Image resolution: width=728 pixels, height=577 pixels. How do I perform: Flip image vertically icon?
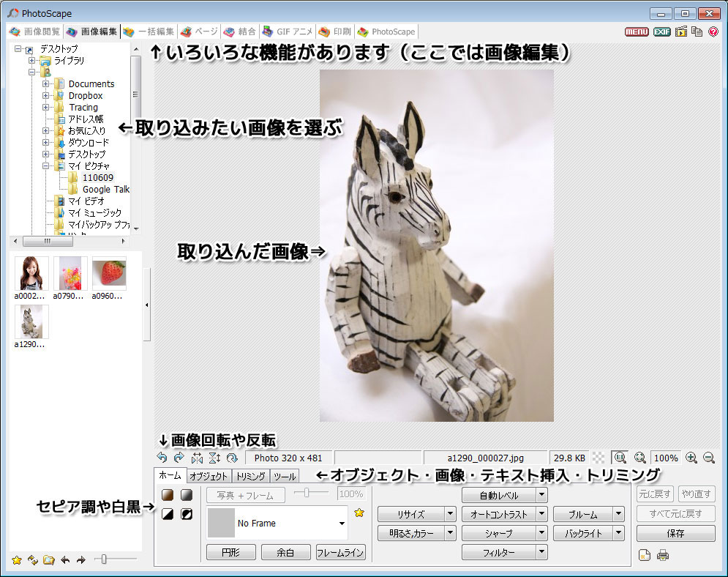(x=214, y=458)
